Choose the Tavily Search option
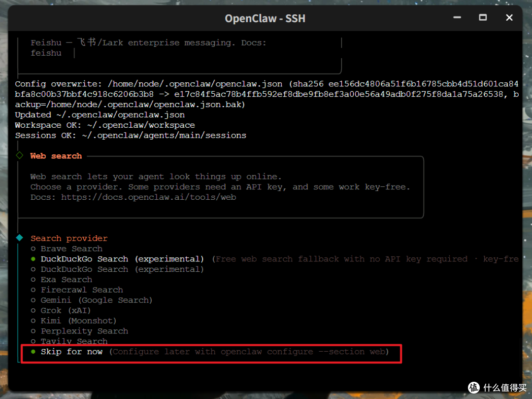The width and height of the screenshot is (532, 399). (x=69, y=341)
